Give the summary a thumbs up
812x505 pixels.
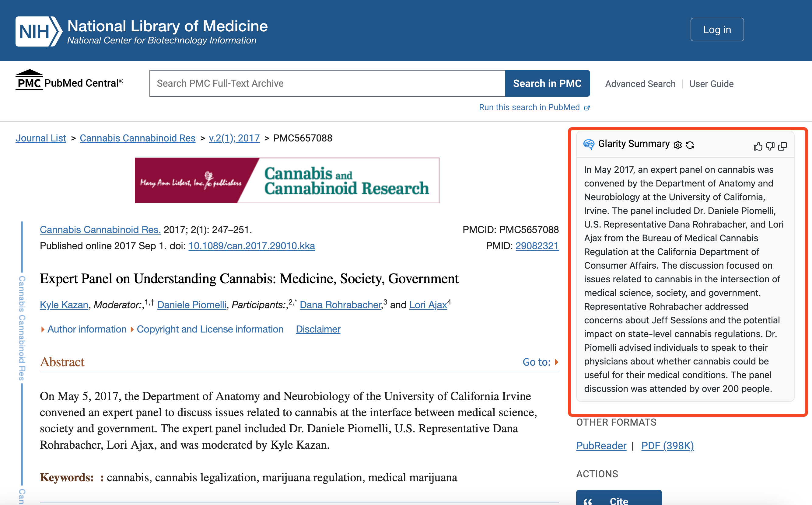758,146
